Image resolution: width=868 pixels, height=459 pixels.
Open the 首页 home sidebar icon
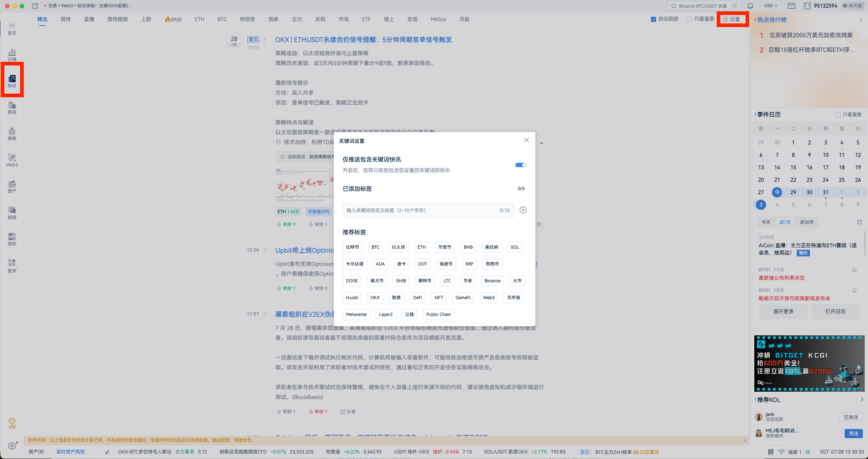[x=12, y=29]
